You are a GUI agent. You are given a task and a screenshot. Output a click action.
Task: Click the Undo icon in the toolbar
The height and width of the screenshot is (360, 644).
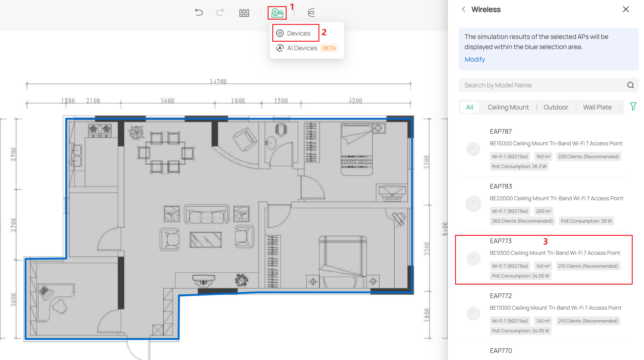[x=199, y=12]
